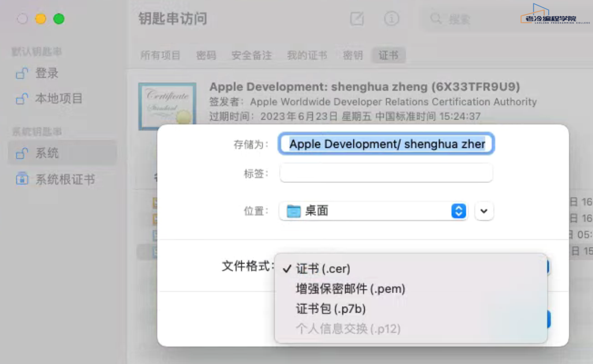The width and height of the screenshot is (593, 364).
Task: Choose 证书 (.cer) file format
Action: [x=411, y=268]
